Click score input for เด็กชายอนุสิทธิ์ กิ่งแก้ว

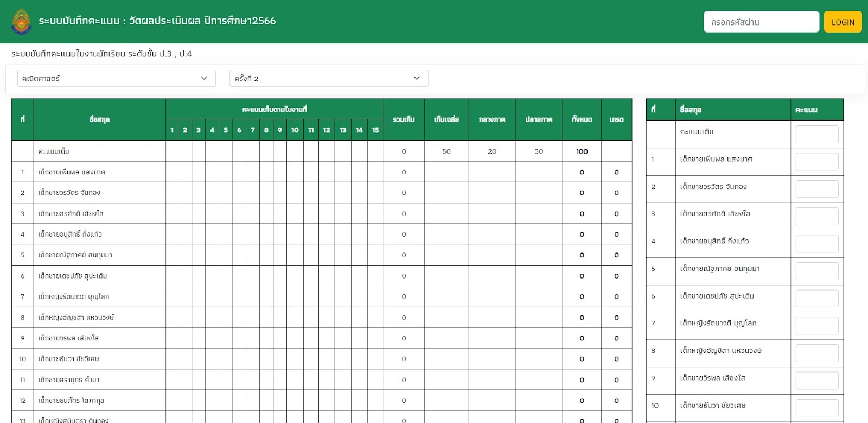point(816,244)
